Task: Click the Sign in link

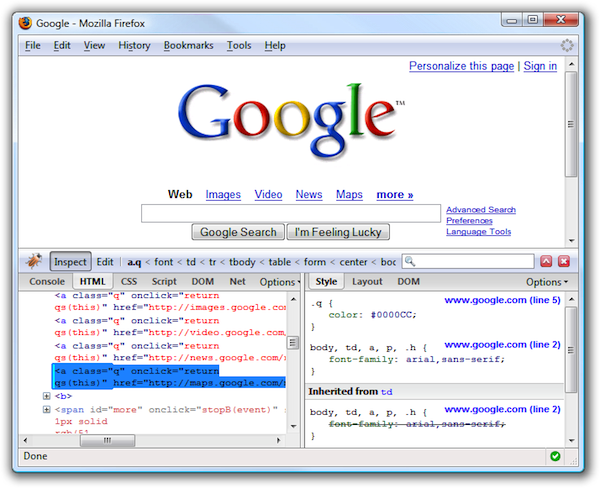Action: 540,66
